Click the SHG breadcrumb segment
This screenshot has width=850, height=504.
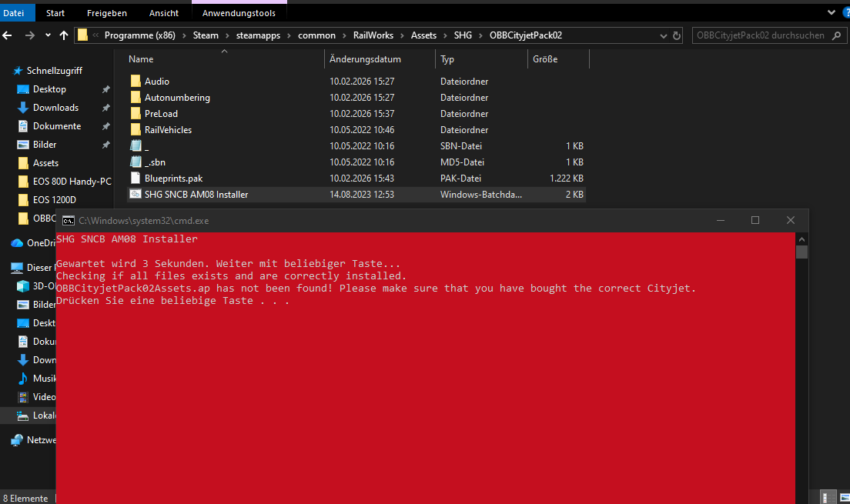tap(463, 35)
